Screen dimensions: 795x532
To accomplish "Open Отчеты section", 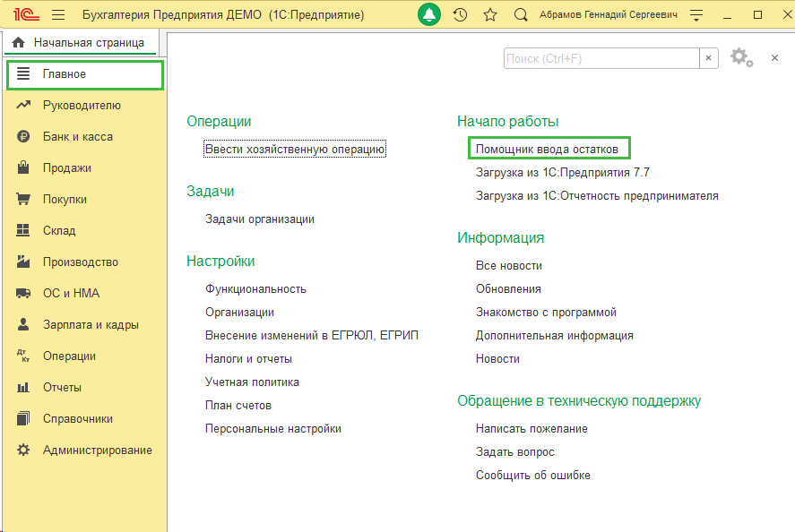I will coord(62,388).
